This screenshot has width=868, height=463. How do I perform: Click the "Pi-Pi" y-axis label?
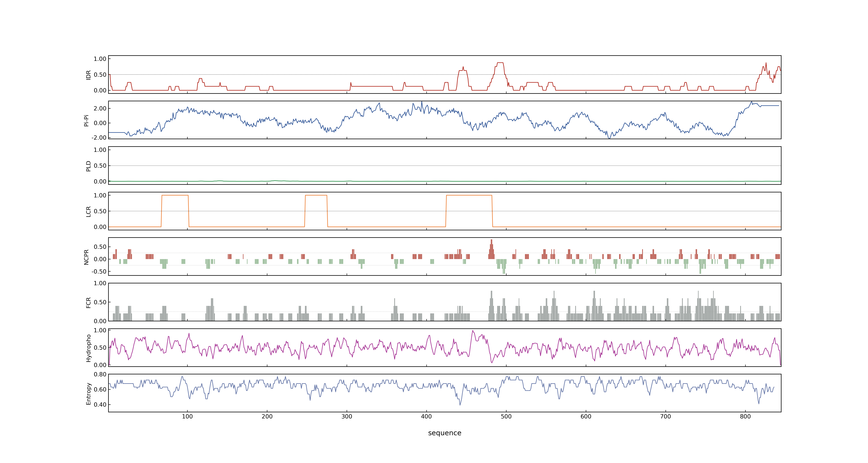coord(86,120)
